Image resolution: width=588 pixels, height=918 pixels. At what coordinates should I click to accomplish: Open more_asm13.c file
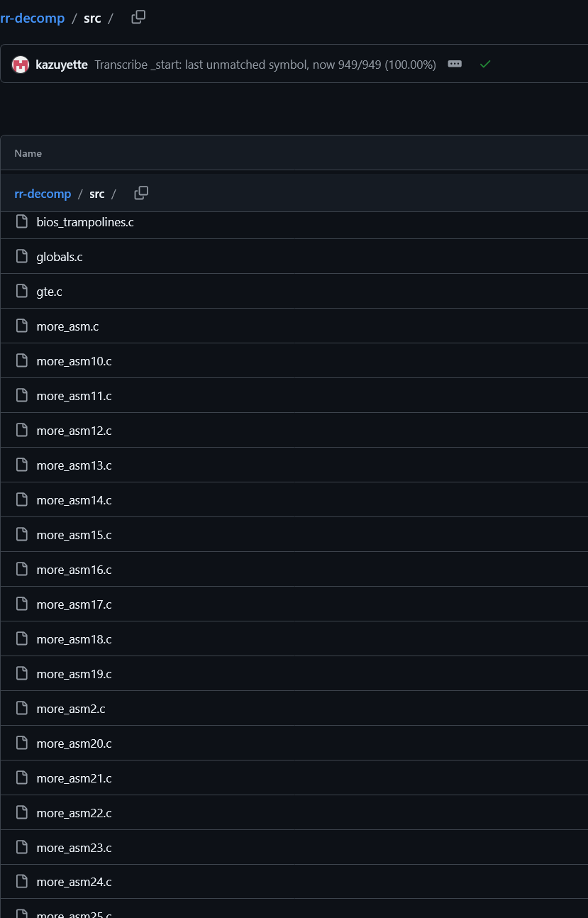tap(74, 465)
